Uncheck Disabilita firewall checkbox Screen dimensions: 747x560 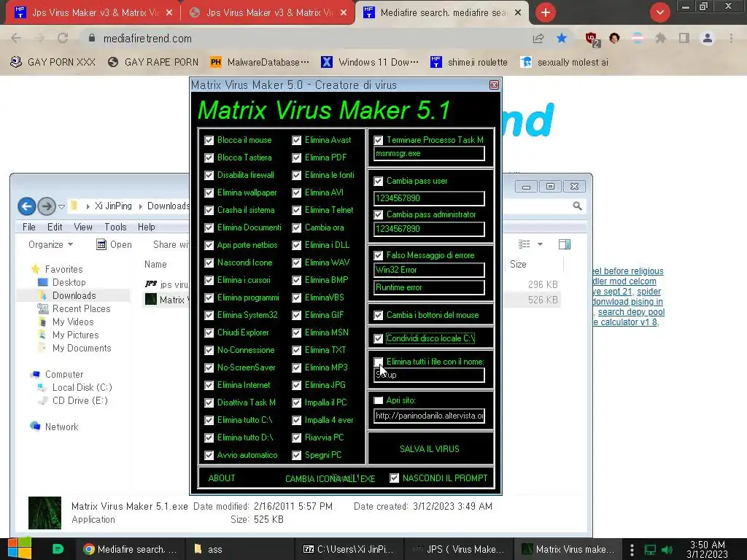(209, 175)
